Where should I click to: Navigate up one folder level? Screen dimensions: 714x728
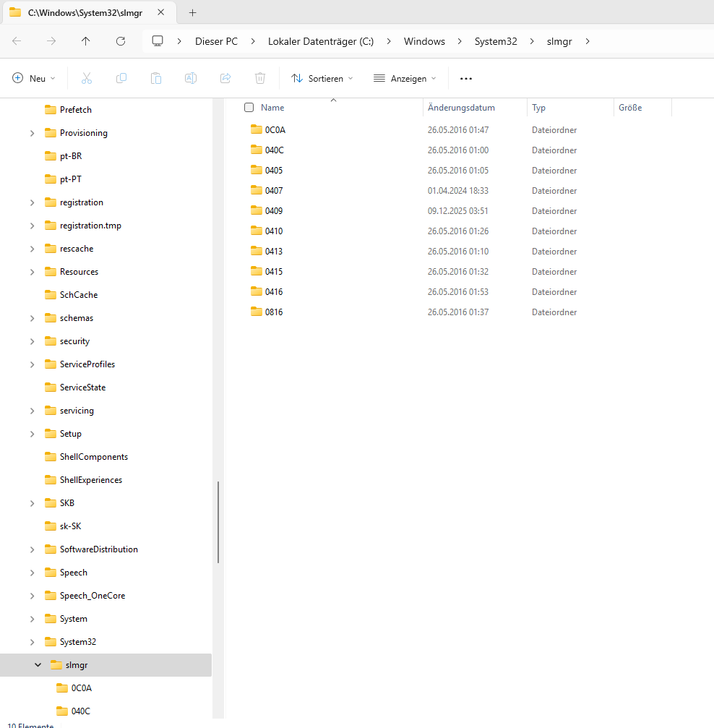click(86, 41)
